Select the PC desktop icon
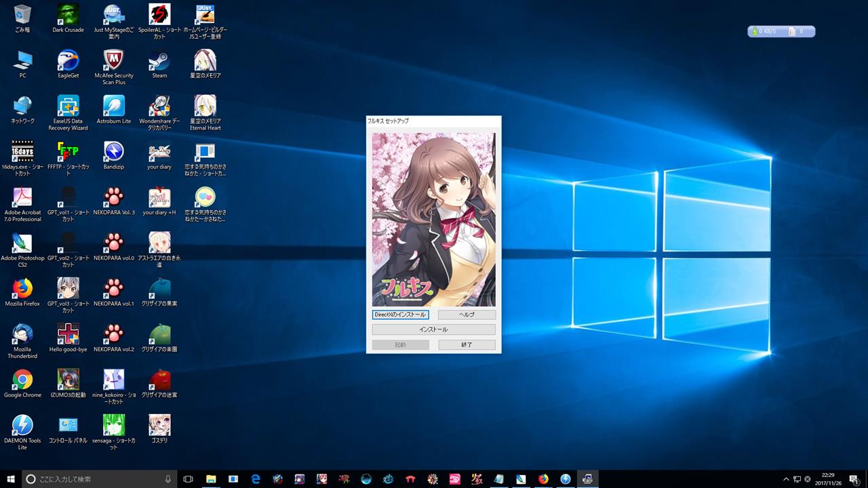Viewport: 868px width, 488px height. (x=22, y=64)
